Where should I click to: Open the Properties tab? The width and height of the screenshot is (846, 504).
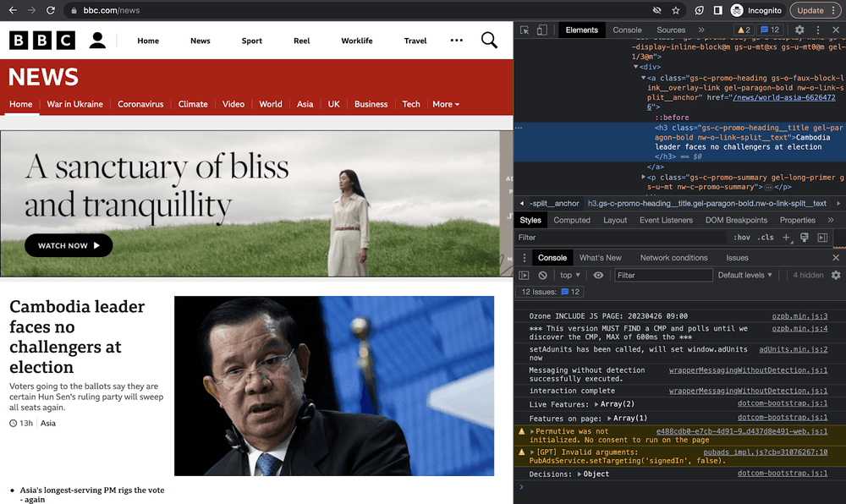tap(798, 220)
